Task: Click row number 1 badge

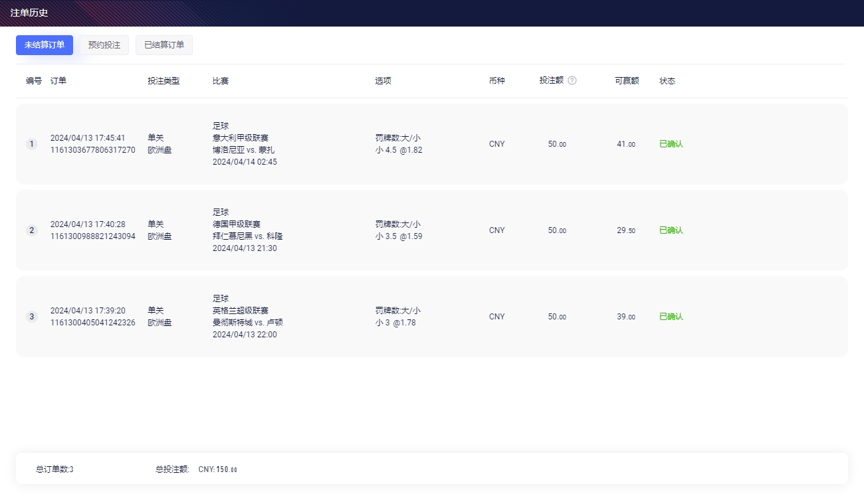Action: (x=31, y=144)
